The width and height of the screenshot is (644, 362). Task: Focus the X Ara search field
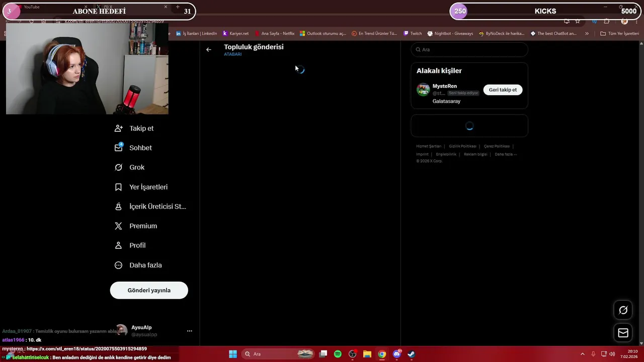469,50
